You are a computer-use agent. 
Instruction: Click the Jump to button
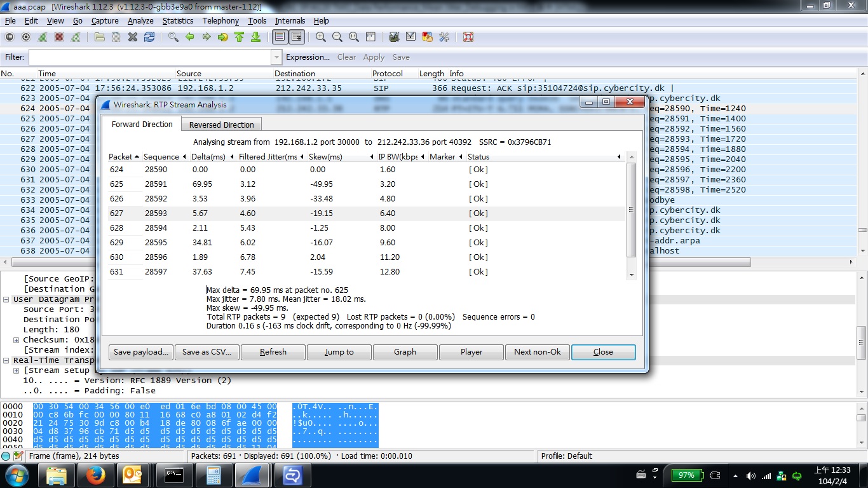coord(339,352)
